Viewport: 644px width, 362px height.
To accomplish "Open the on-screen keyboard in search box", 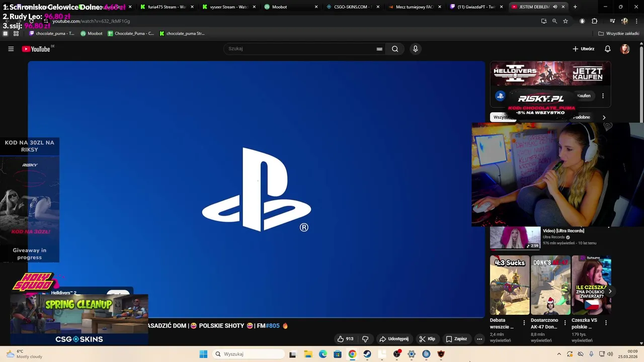I will point(379,49).
